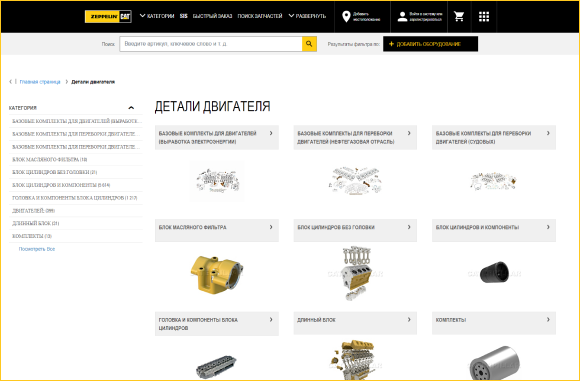Click Добавить оборудование button
Image resolution: width=580 pixels, height=381 pixels.
(x=430, y=44)
